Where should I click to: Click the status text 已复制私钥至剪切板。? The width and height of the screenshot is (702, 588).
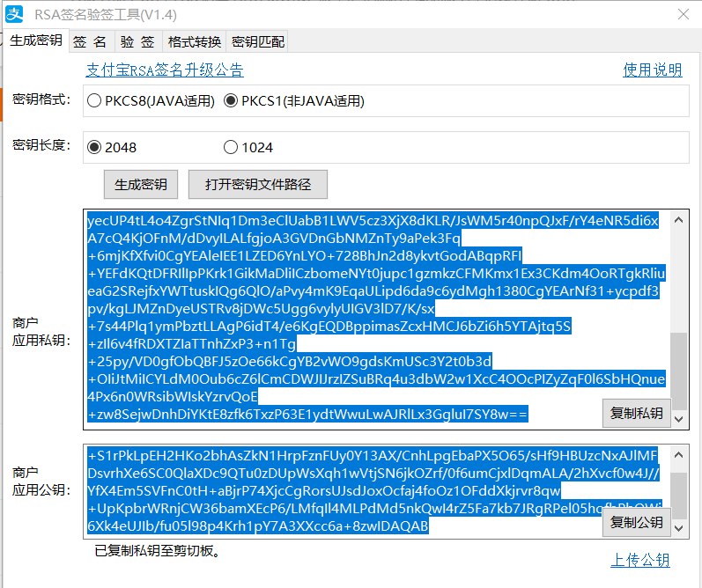(x=158, y=550)
